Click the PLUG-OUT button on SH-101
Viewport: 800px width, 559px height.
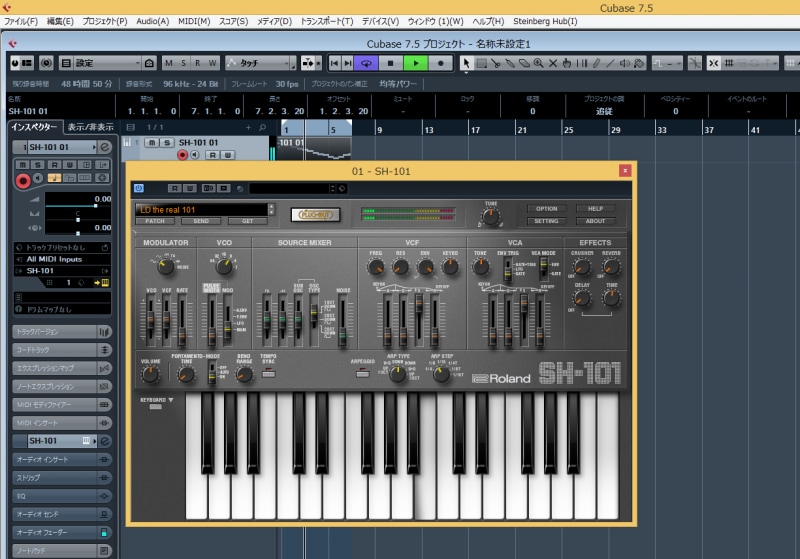(316, 214)
